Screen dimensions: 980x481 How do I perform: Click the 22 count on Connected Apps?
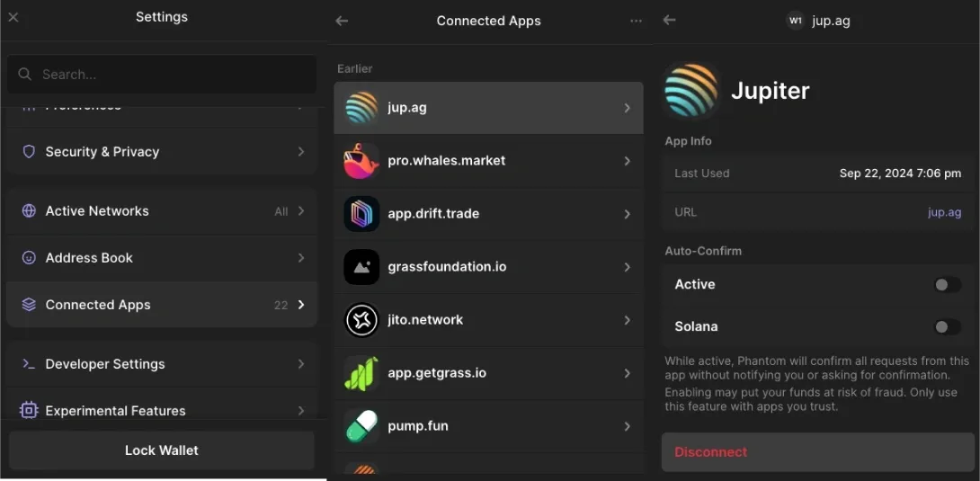click(x=281, y=305)
